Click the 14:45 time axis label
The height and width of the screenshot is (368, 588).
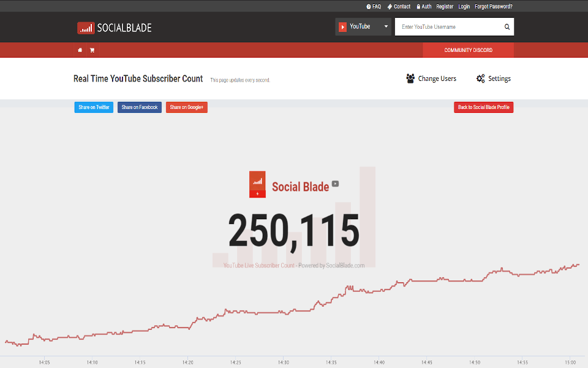pos(427,362)
